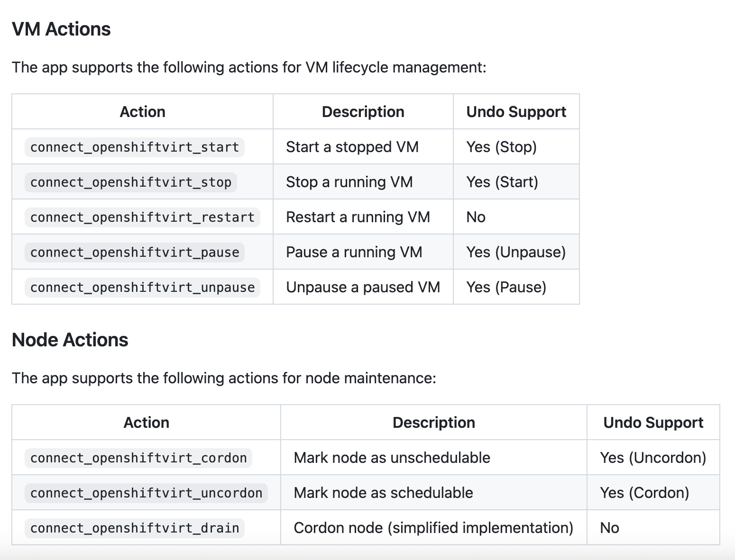Click the connect_openshiftvirt_uncordon action code

click(146, 493)
